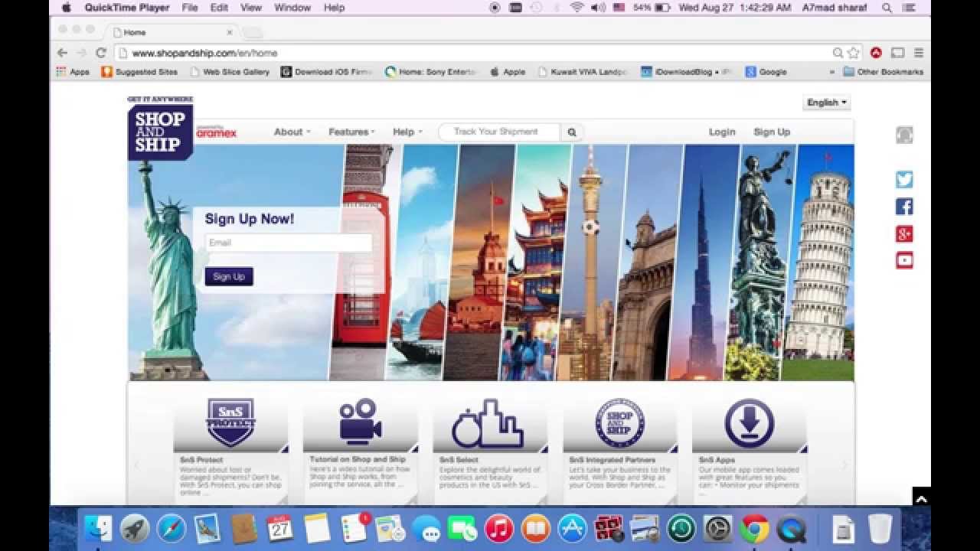
Task: Reload the page in Chrome
Action: pyautogui.click(x=100, y=53)
